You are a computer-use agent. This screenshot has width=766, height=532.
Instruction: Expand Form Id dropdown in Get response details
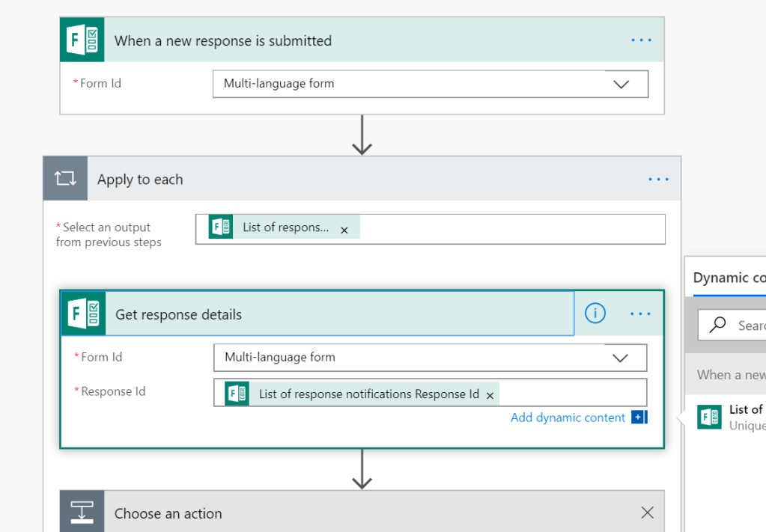click(620, 358)
